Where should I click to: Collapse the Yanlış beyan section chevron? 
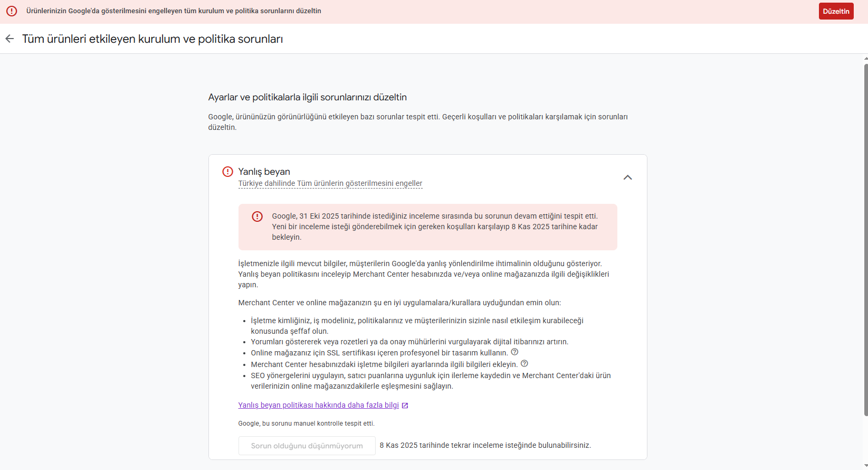(x=627, y=177)
